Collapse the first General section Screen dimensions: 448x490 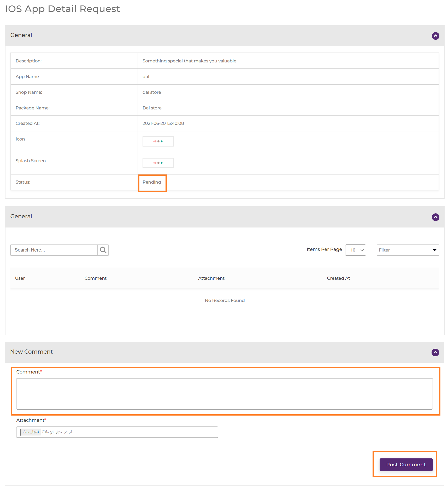click(435, 36)
